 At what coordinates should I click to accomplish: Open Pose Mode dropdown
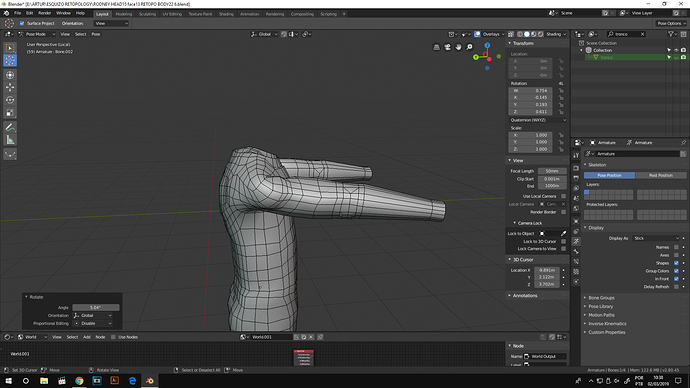[x=37, y=34]
